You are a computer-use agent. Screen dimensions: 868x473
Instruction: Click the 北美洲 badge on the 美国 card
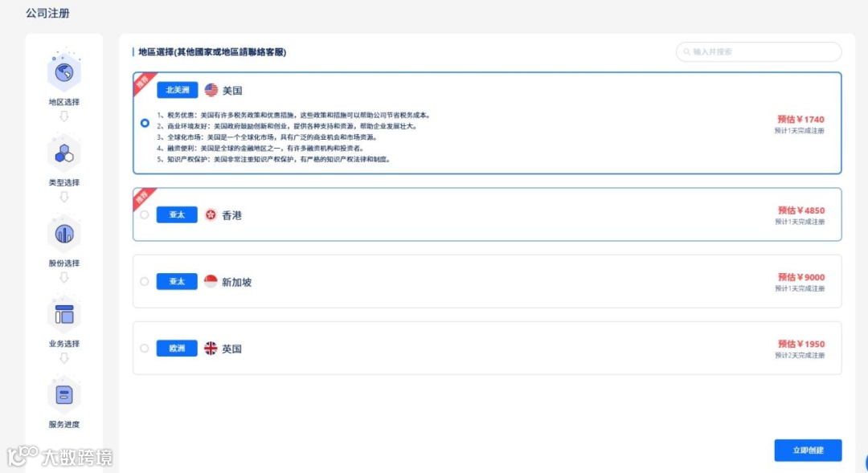click(177, 89)
